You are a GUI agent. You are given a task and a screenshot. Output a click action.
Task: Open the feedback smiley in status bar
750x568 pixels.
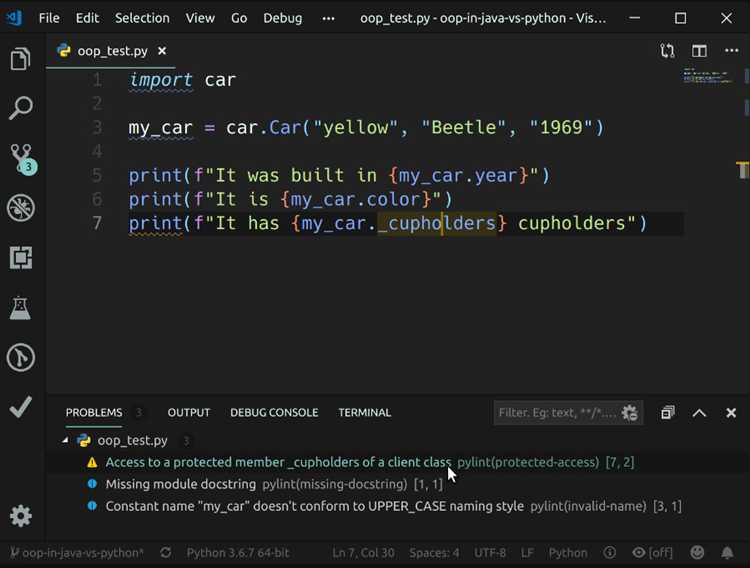(697, 553)
